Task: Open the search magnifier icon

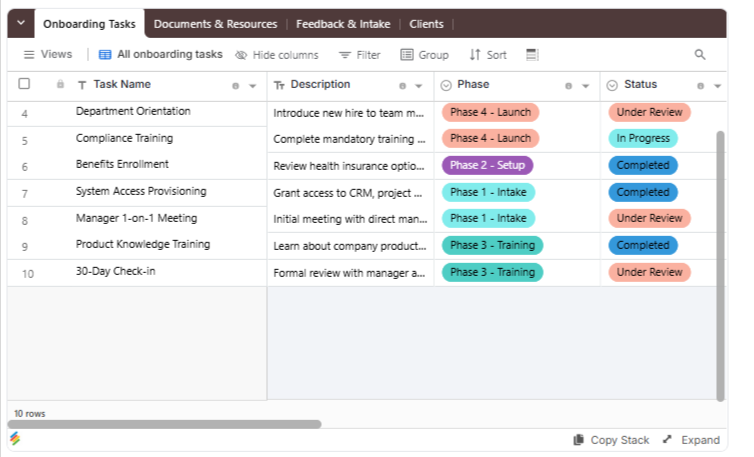Action: (x=700, y=54)
